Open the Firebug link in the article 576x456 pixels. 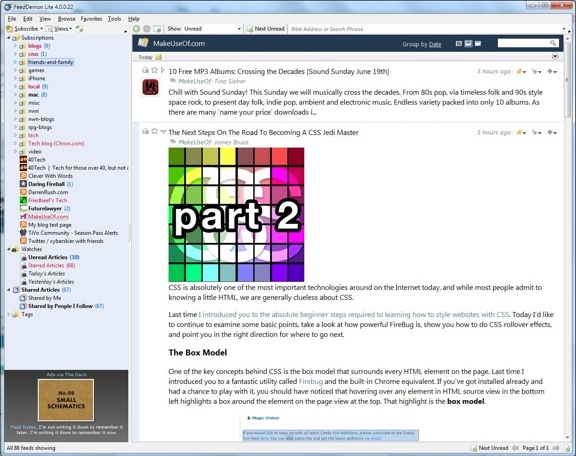(x=310, y=381)
